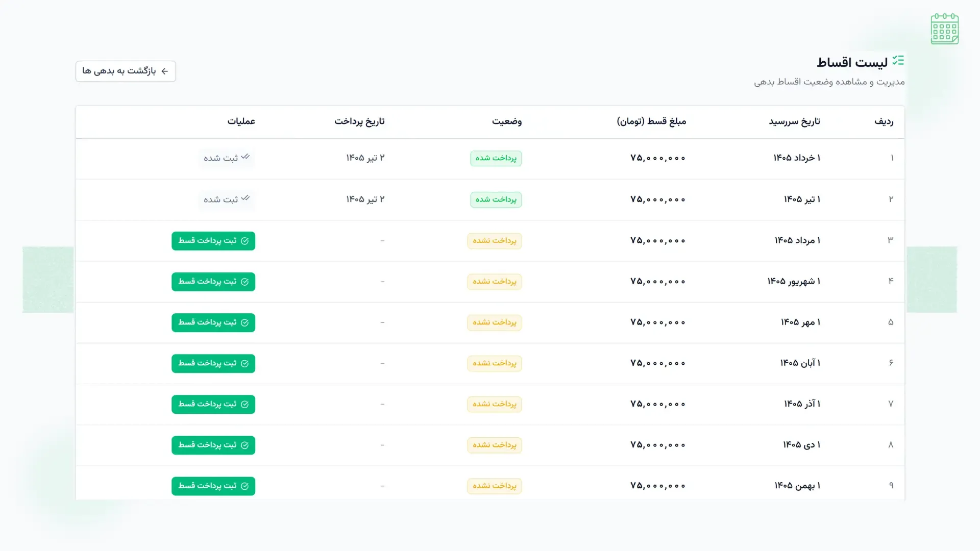Click payment date ۲ تیر ۱۴۰۵ in row ۱
Viewport: 980px width, 551px height.
365,158
